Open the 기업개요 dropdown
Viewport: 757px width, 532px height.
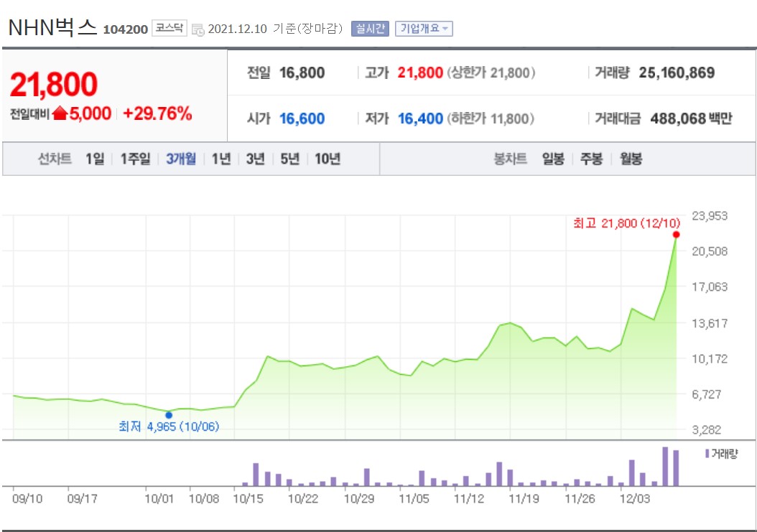(424, 29)
